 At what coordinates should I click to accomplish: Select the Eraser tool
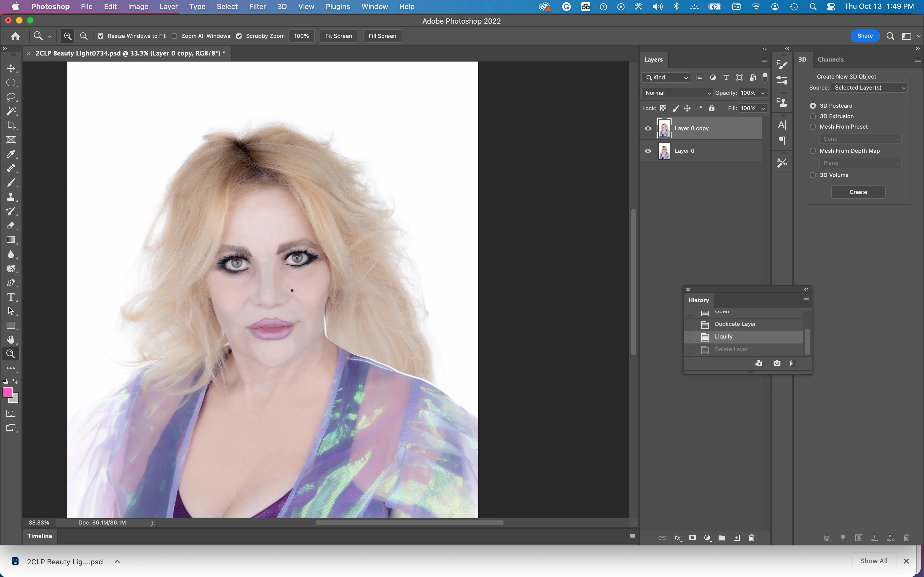[11, 226]
